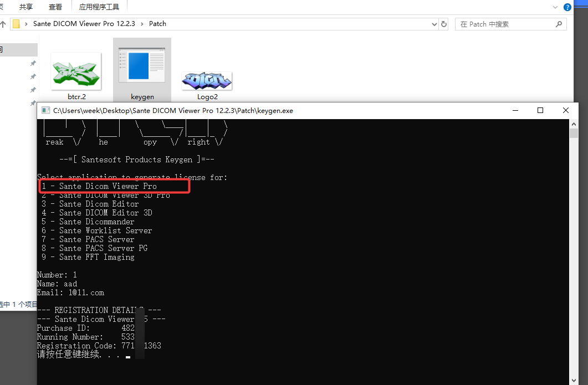
Task: Refresh the Patch folder view
Action: (x=444, y=24)
